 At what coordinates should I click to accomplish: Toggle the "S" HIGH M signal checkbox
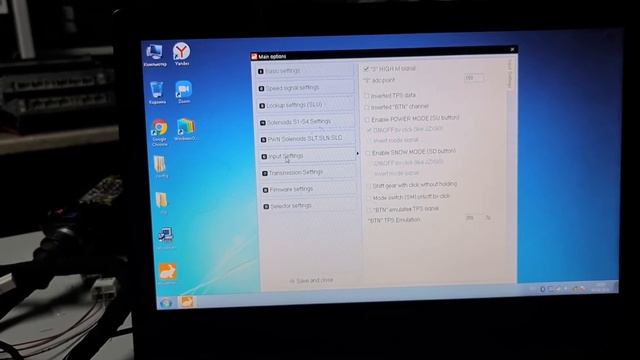click(366, 69)
